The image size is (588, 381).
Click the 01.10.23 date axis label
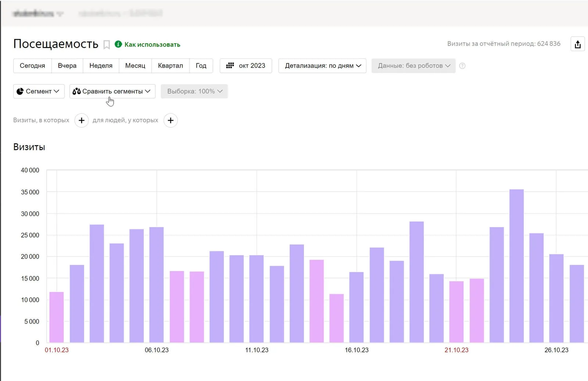57,350
